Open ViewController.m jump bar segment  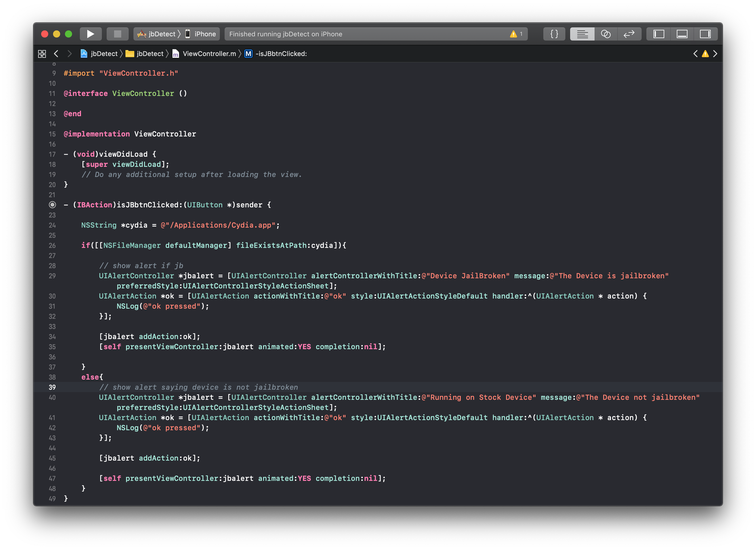[204, 54]
